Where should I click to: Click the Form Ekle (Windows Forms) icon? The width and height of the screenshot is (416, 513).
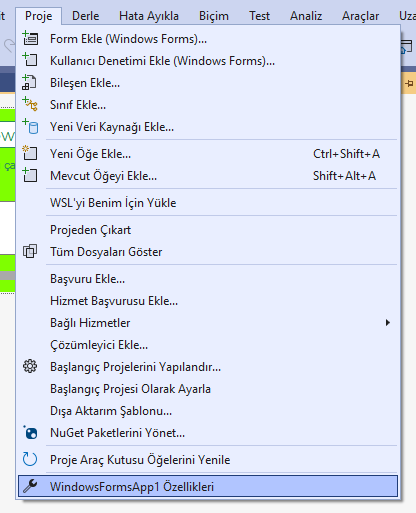[30, 38]
